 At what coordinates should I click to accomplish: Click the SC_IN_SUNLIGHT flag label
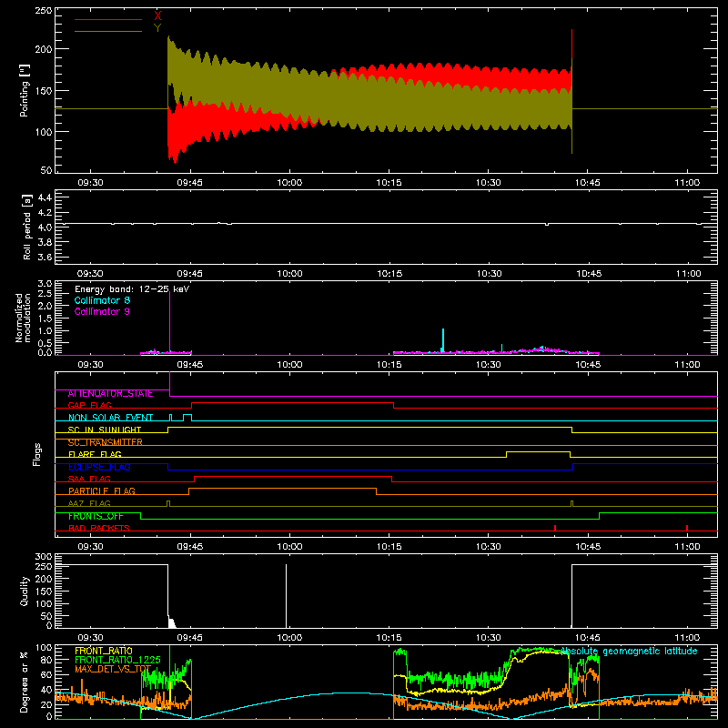tap(105, 430)
